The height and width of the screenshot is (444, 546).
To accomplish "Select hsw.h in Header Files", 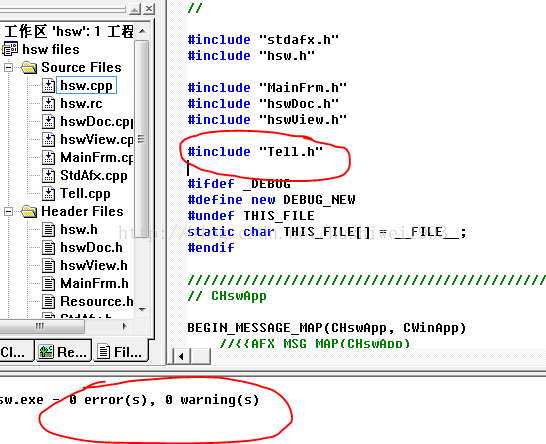I will point(79,229).
